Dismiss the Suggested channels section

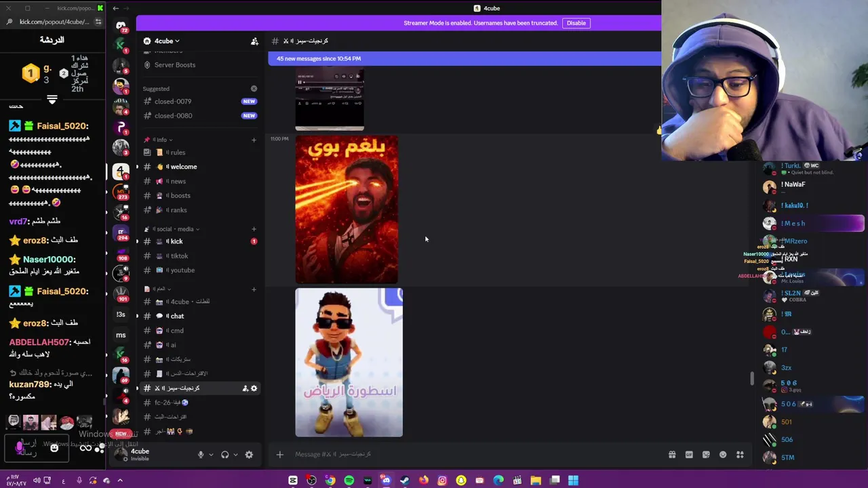point(254,89)
